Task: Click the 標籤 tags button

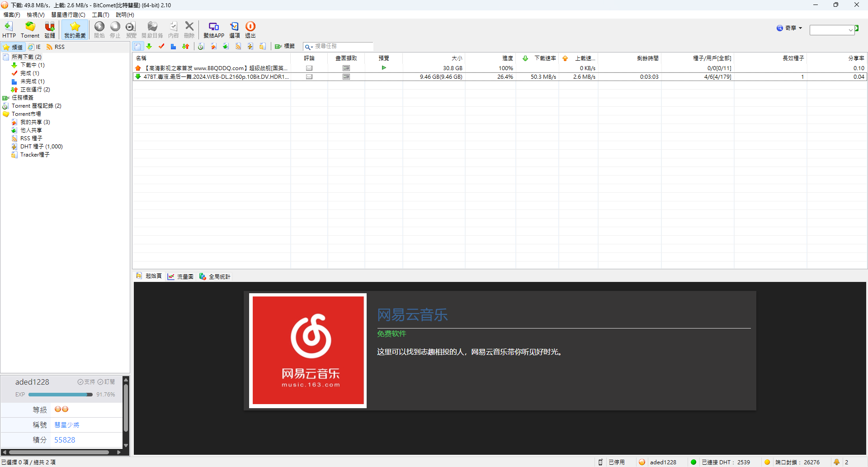Action: pos(285,46)
